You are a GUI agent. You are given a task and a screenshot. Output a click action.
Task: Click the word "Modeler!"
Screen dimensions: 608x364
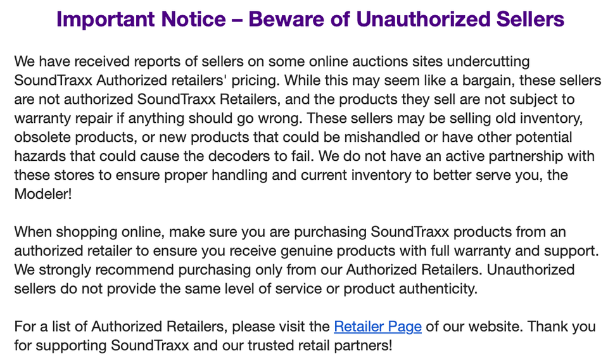[x=43, y=194]
